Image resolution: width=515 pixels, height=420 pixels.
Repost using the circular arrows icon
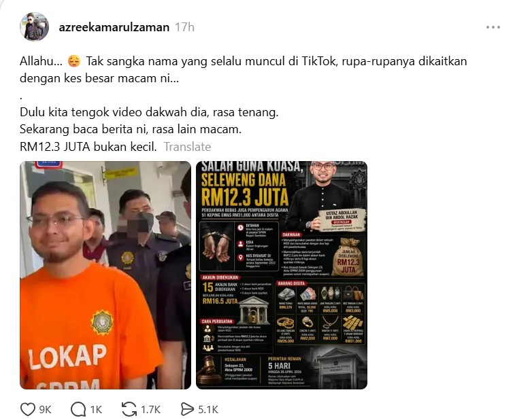129,410
